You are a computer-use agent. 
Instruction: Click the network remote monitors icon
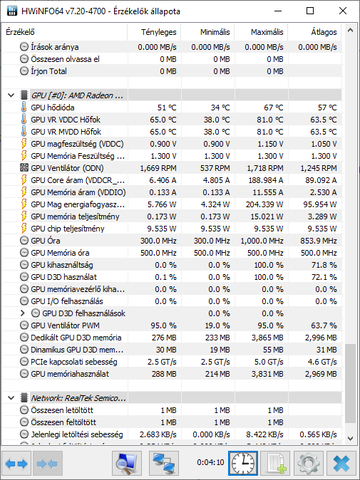(x=164, y=463)
